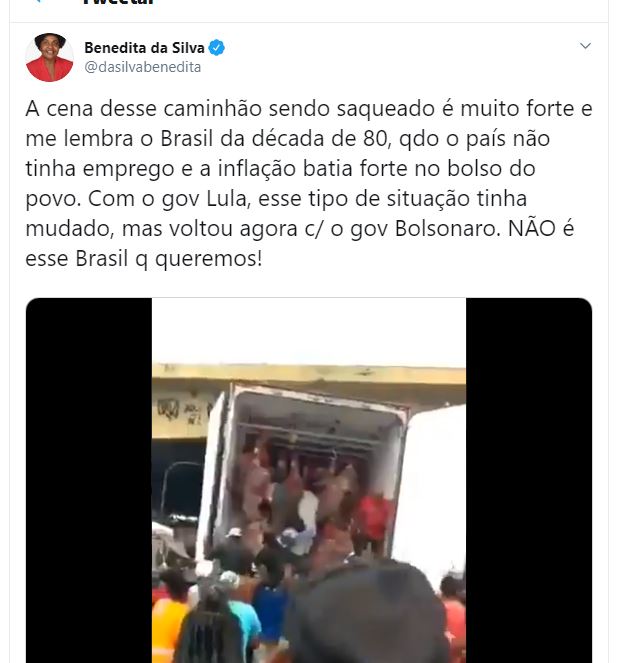Click the word 'Bolsonaro' in the tweet

(448, 228)
